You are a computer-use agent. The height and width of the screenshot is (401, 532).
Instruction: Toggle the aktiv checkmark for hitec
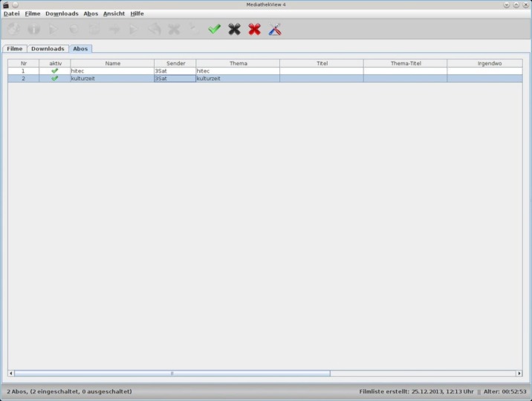55,71
